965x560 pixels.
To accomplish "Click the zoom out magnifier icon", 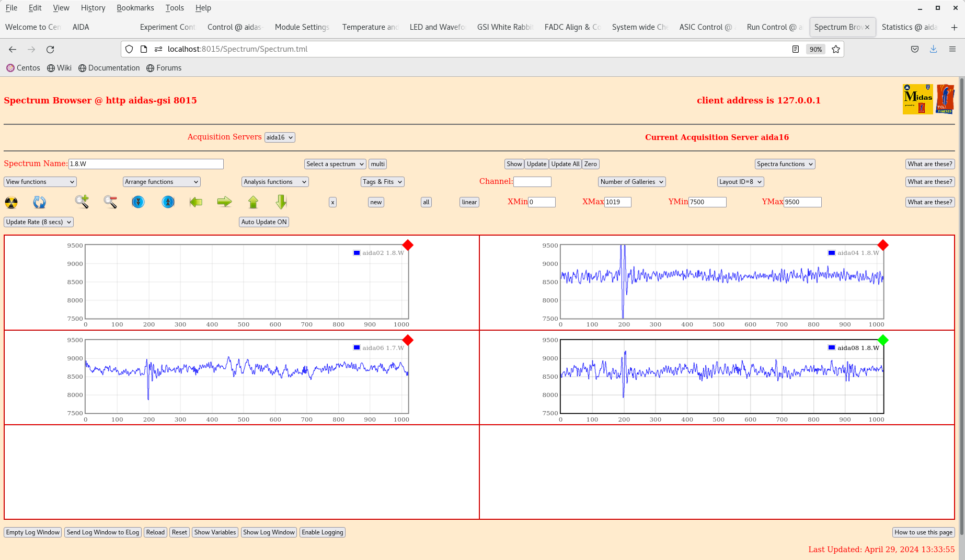I will (x=110, y=202).
